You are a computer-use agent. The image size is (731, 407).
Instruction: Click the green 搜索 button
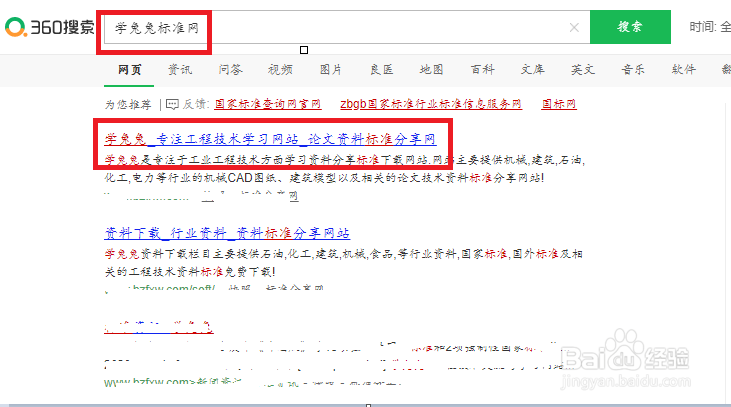[630, 27]
